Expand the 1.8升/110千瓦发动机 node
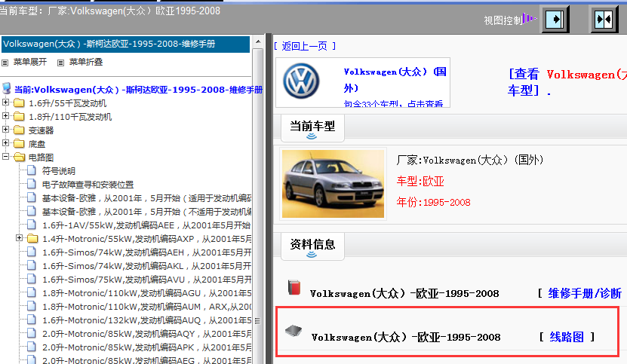This screenshot has height=364, width=627. coord(5,116)
